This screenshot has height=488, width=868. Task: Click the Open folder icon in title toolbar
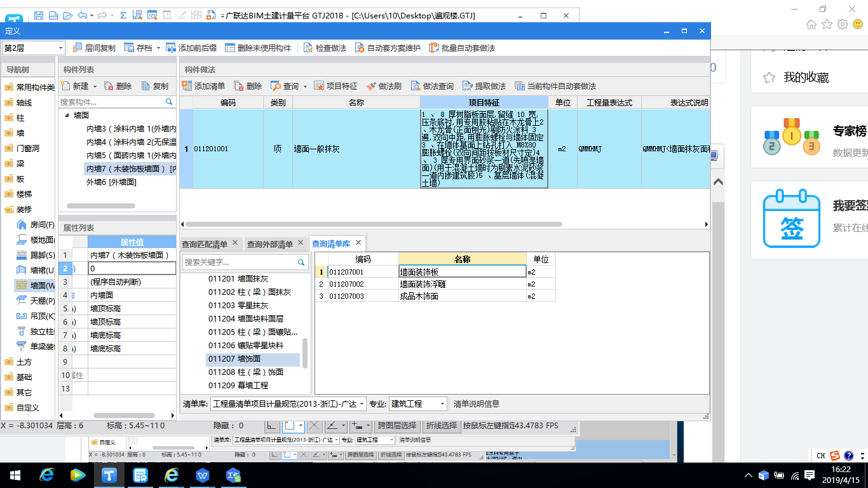68,15
